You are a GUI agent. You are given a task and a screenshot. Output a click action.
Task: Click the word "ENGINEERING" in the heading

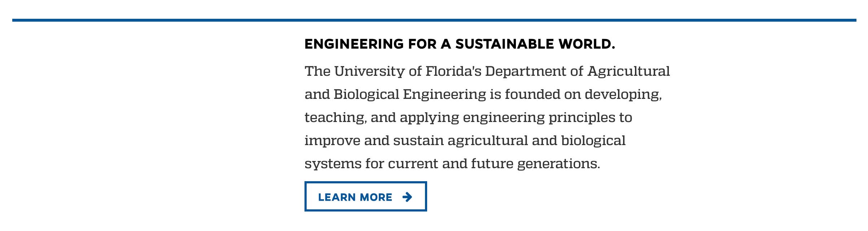(354, 44)
